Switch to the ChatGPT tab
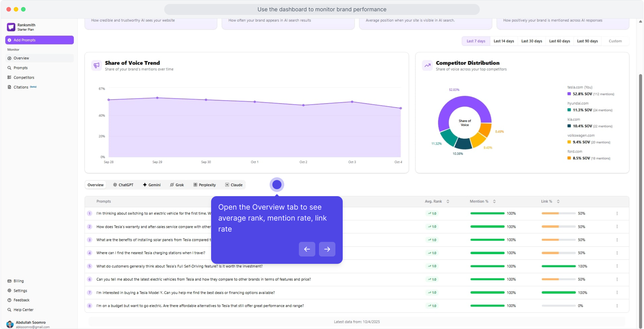The image size is (644, 329). 123,185
